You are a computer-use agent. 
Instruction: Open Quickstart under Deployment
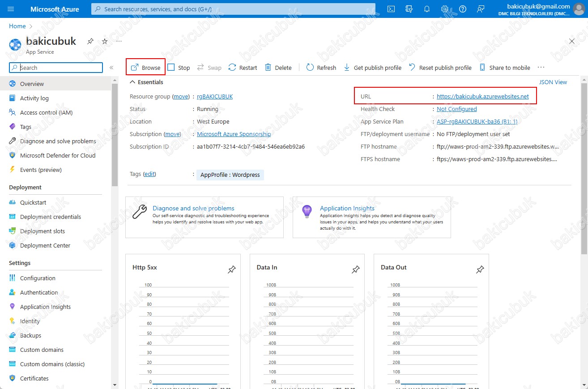coord(55,202)
